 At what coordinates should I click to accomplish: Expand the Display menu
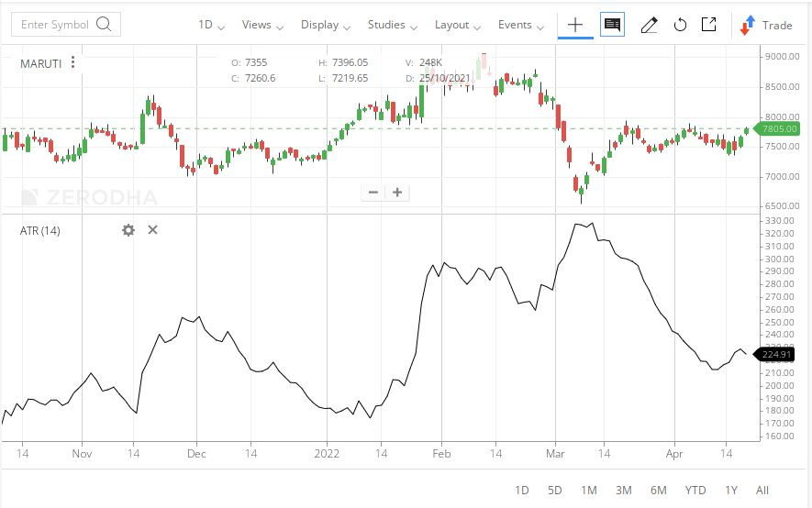tap(326, 25)
